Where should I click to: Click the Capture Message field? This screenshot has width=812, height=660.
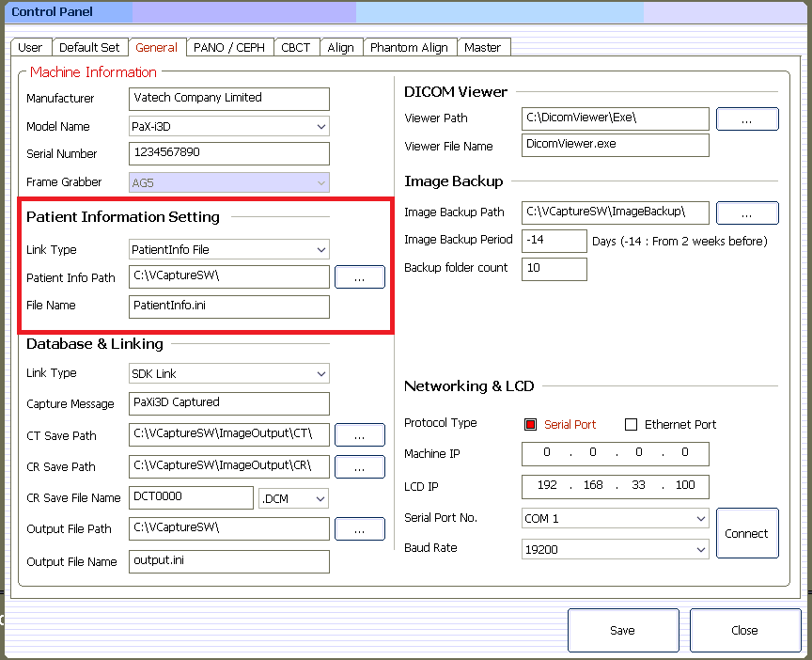point(229,403)
